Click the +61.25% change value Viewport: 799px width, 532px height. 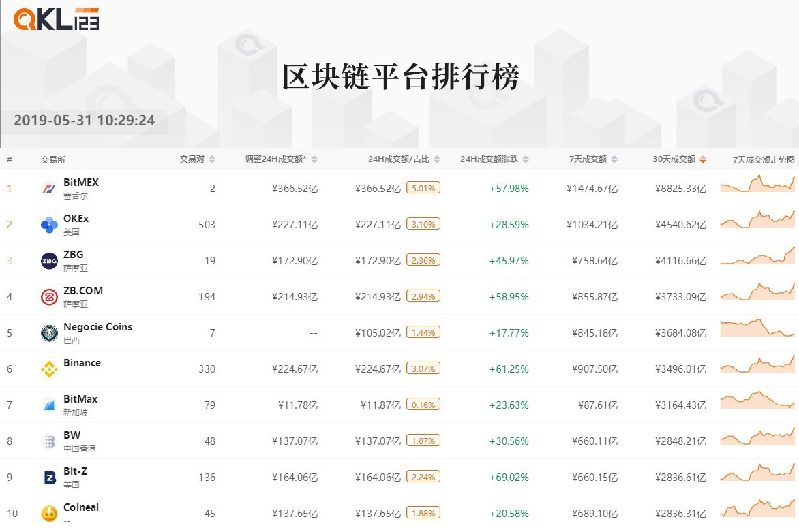click(509, 370)
